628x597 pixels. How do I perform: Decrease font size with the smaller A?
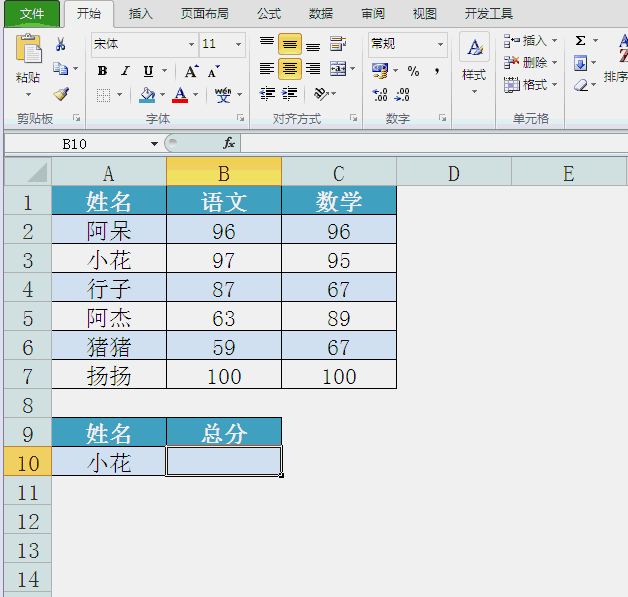coord(213,72)
